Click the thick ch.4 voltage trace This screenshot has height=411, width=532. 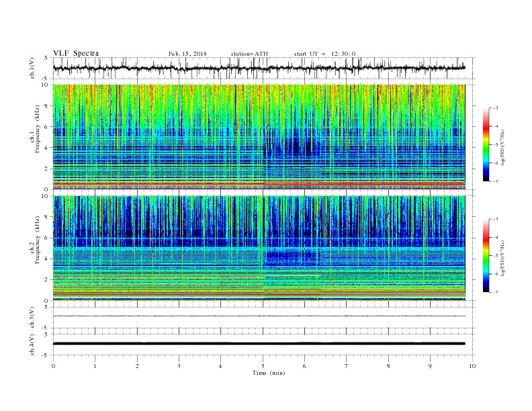(x=259, y=344)
